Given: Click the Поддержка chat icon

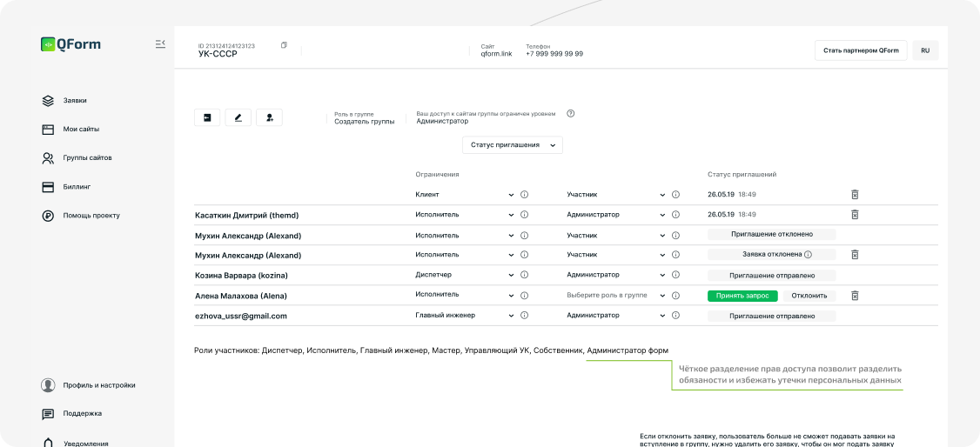Looking at the screenshot, I should tap(48, 414).
